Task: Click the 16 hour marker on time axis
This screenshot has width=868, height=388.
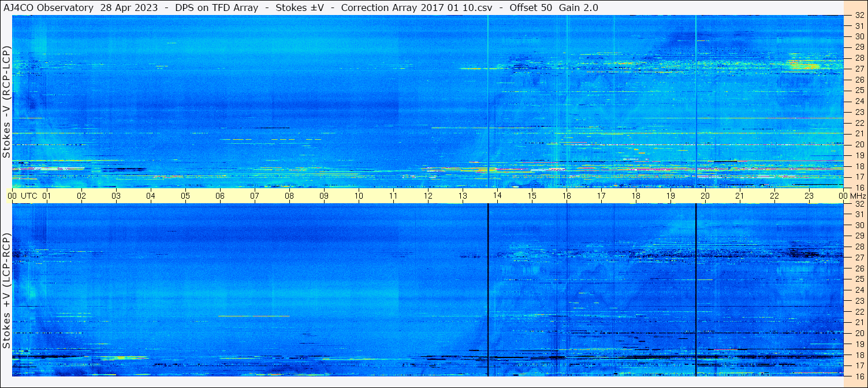Action: 567,196
